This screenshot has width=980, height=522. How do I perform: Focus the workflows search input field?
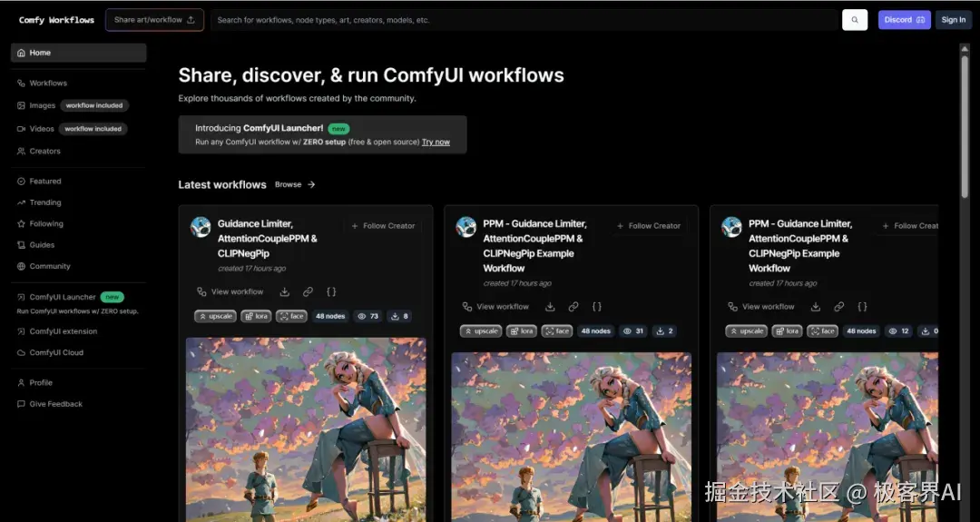[x=524, y=20]
